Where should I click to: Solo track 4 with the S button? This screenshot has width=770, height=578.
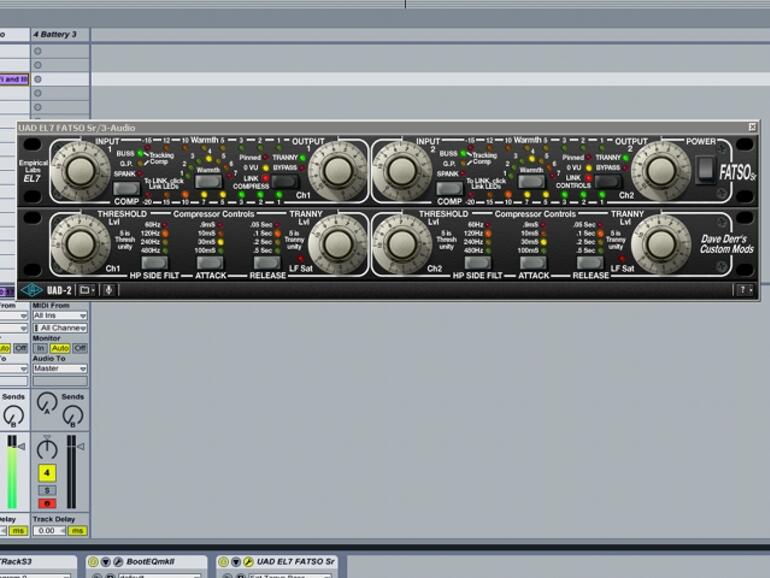tap(47, 490)
